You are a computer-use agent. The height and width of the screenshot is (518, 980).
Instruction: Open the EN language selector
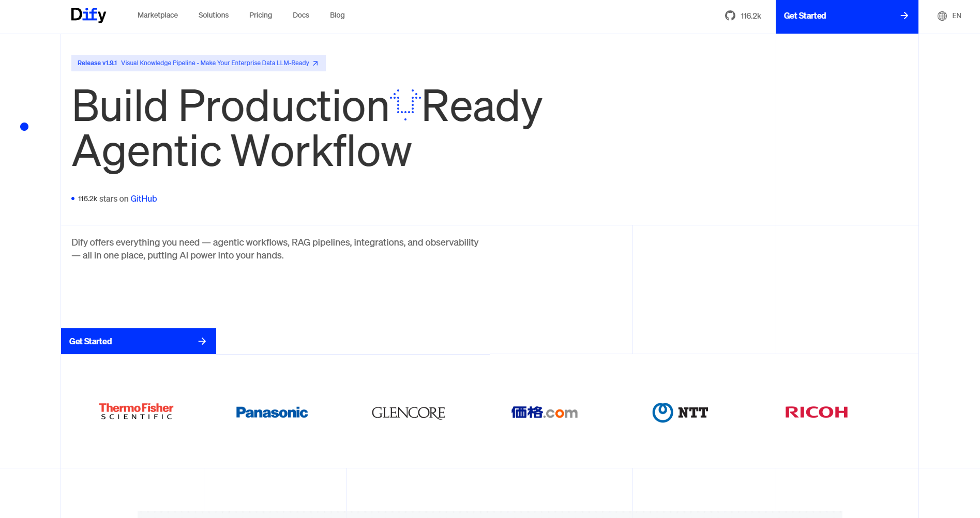(956, 16)
